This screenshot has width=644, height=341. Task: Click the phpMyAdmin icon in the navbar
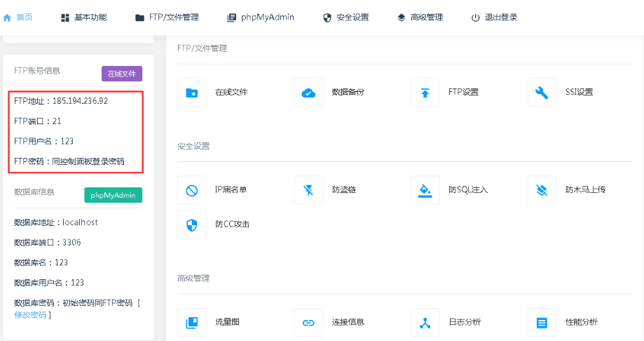click(x=232, y=18)
